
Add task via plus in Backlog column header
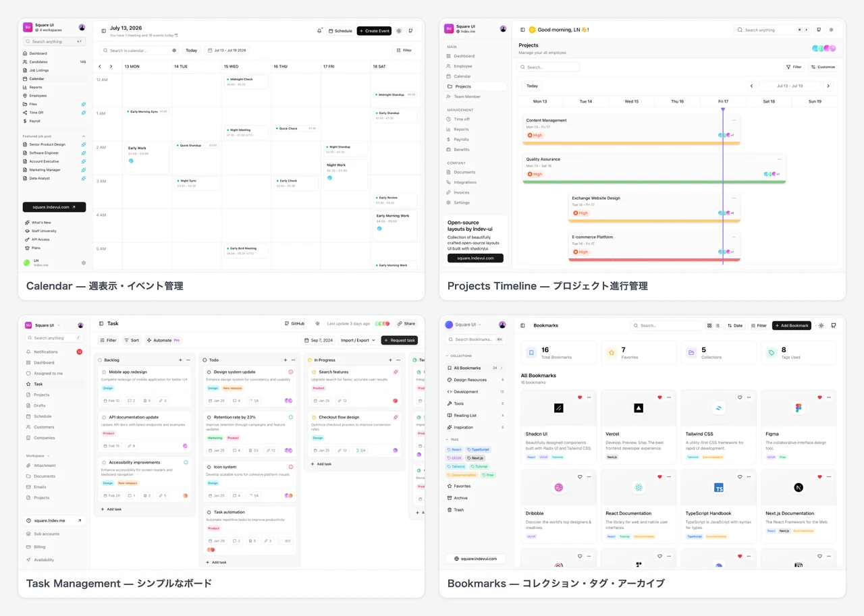tap(180, 360)
